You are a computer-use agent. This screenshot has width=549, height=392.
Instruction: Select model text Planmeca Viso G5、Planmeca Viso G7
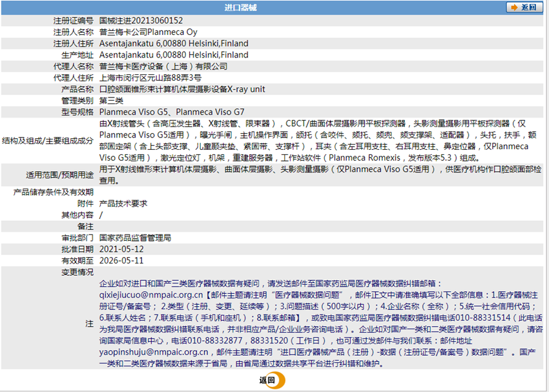pos(172,112)
